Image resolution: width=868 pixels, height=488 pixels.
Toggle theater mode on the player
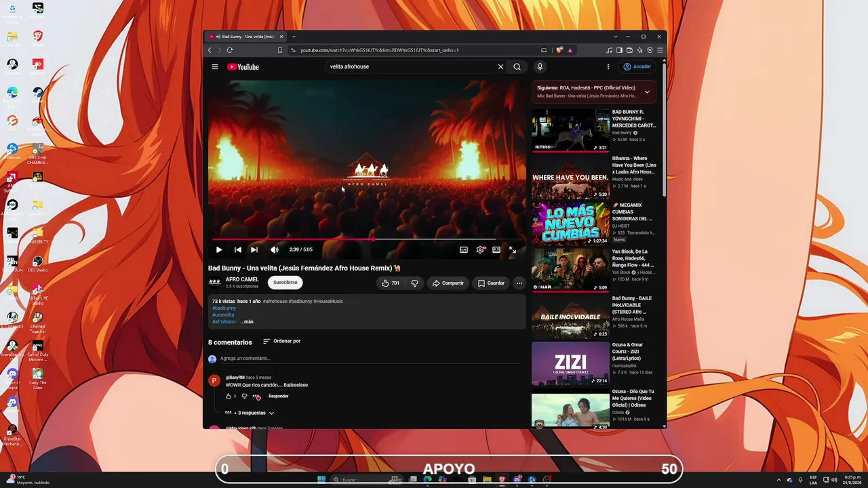(x=496, y=249)
